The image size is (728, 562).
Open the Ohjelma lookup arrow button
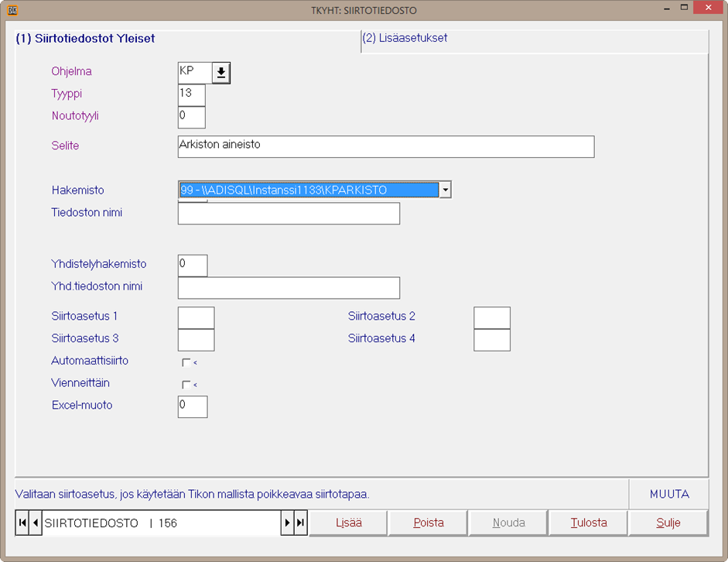[221, 73]
